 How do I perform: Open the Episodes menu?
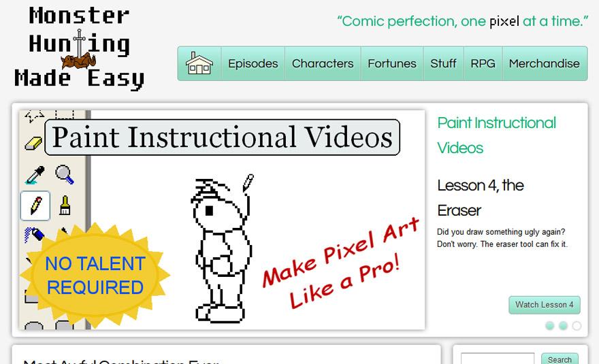pyautogui.click(x=253, y=63)
